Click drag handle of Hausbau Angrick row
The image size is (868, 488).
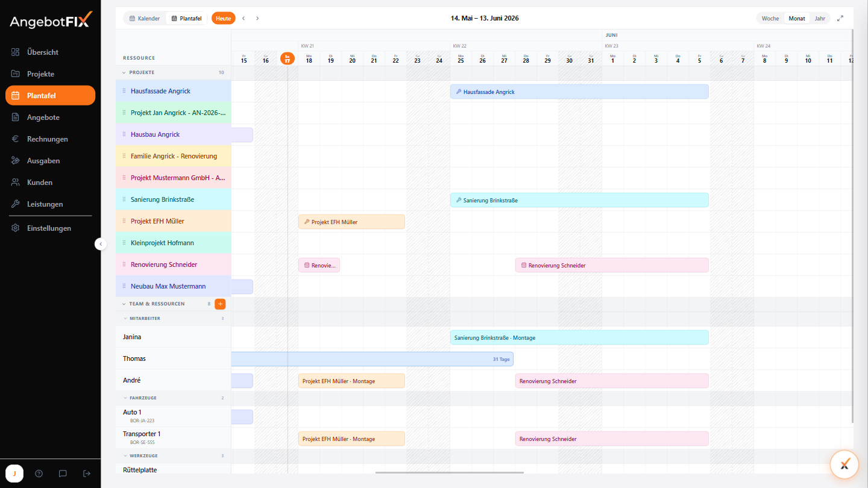pos(124,134)
